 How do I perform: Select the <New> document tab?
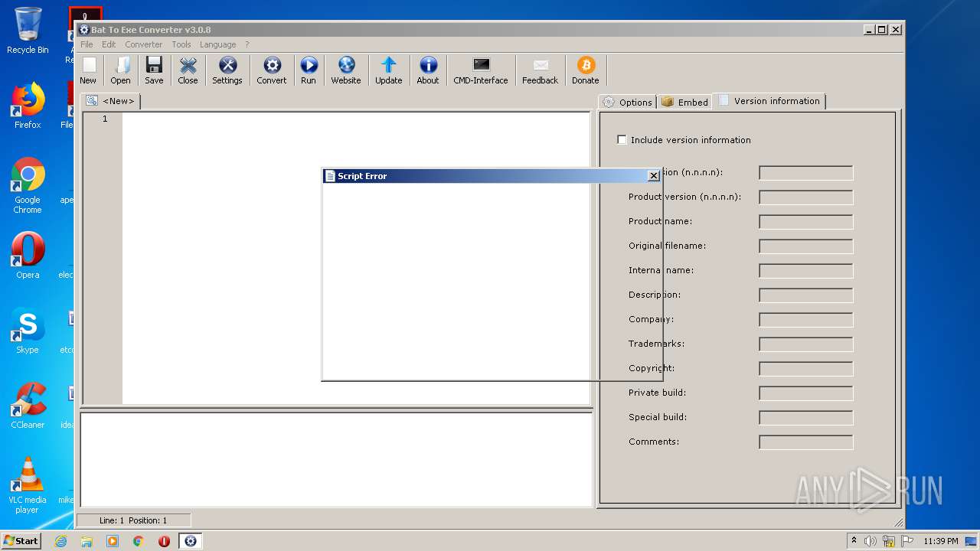click(x=110, y=101)
